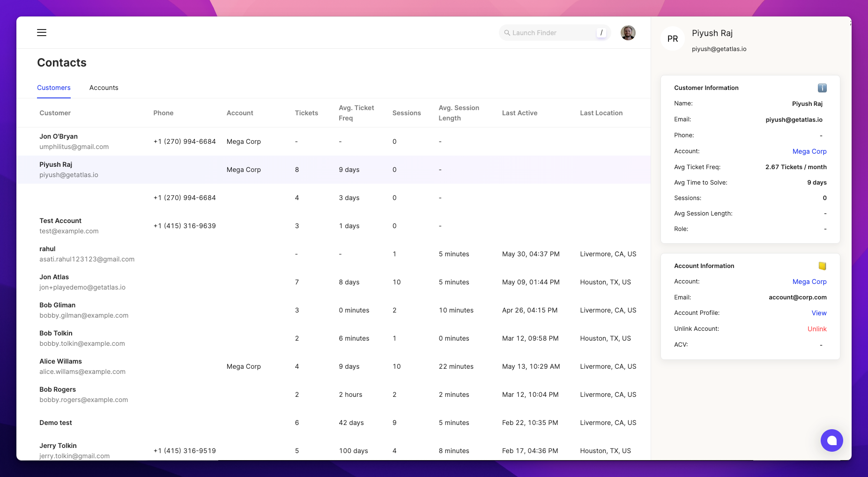Click account@corp.com email value
868x477 pixels.
click(x=797, y=298)
